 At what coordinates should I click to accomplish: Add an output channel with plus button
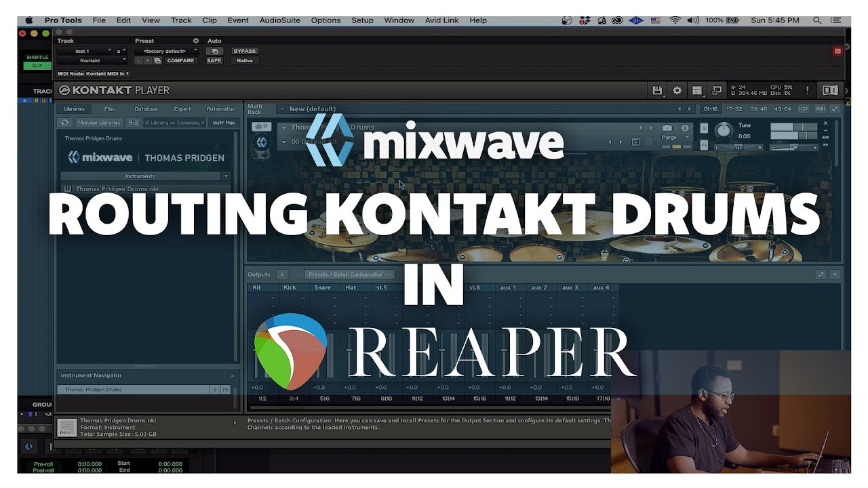282,274
